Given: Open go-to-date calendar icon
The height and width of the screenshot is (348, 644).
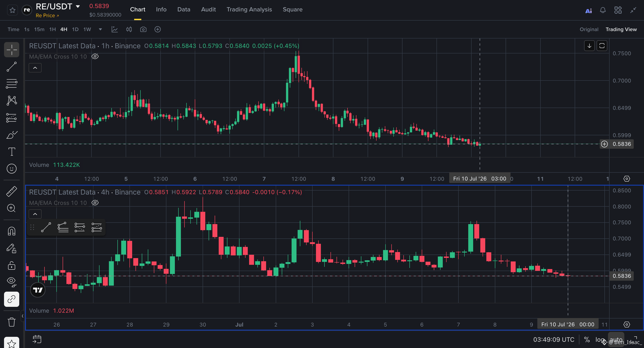Looking at the screenshot, I should pos(37,339).
